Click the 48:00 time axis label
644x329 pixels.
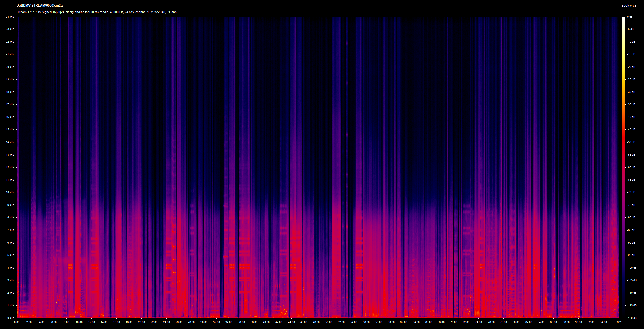[x=316, y=322]
